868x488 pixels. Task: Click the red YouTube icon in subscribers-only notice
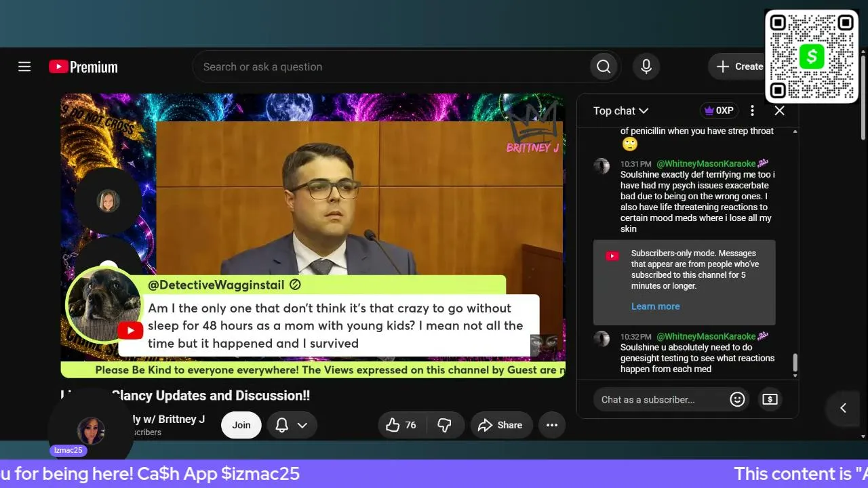(x=612, y=256)
